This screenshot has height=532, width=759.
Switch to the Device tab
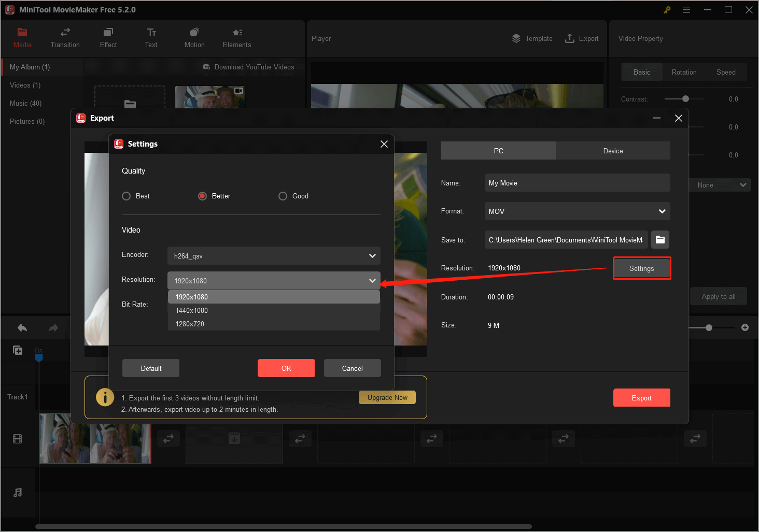click(613, 150)
